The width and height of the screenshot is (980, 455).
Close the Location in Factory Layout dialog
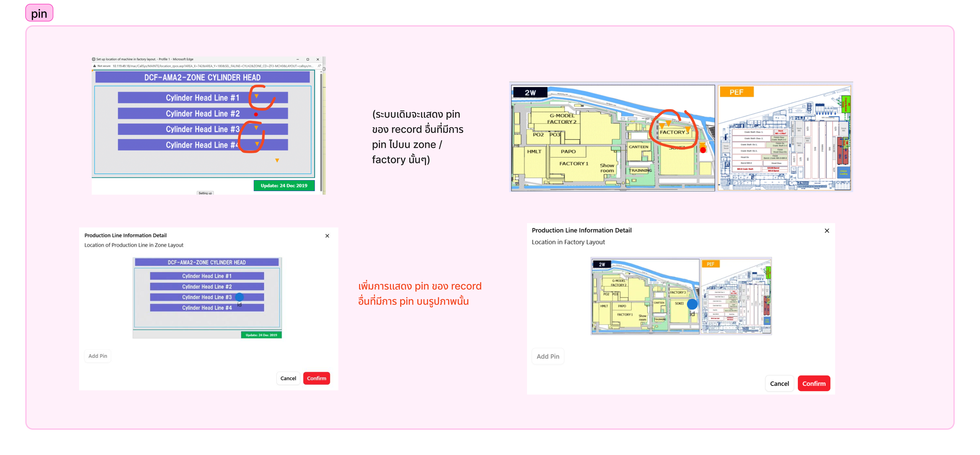(827, 231)
